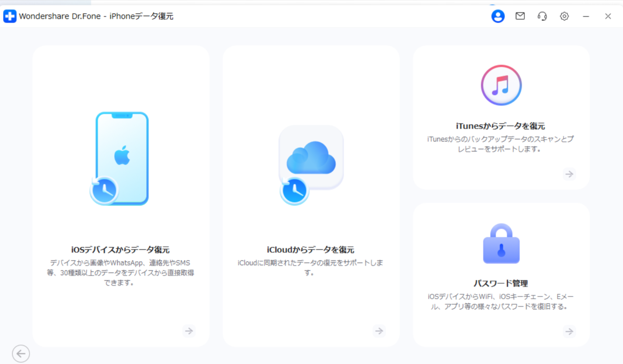Viewport: 623px width, 364px height.
Task: Go back using the circled left arrow
Action: [21, 354]
